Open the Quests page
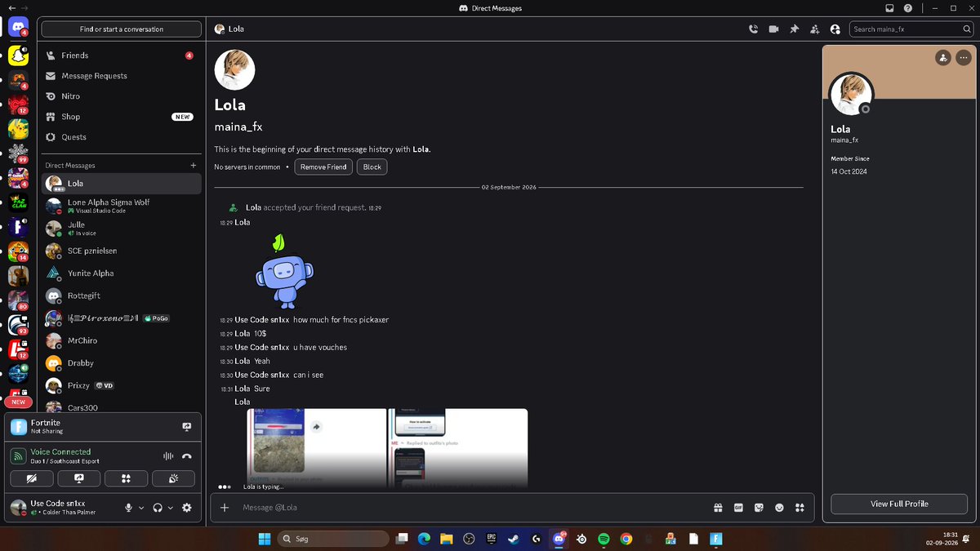Image resolution: width=980 pixels, height=551 pixels. click(121, 137)
